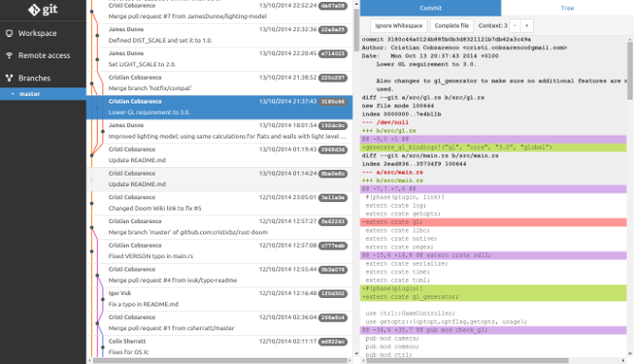Viewport: 634px width, 364px height.
Task: Select commit 'Merge pull request #7 from JamesDunne/lighting-model'
Action: 219,12
